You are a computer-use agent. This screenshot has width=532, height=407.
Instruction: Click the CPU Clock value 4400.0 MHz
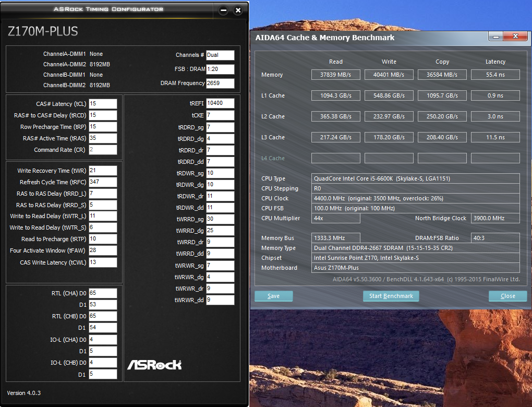[x=416, y=198]
